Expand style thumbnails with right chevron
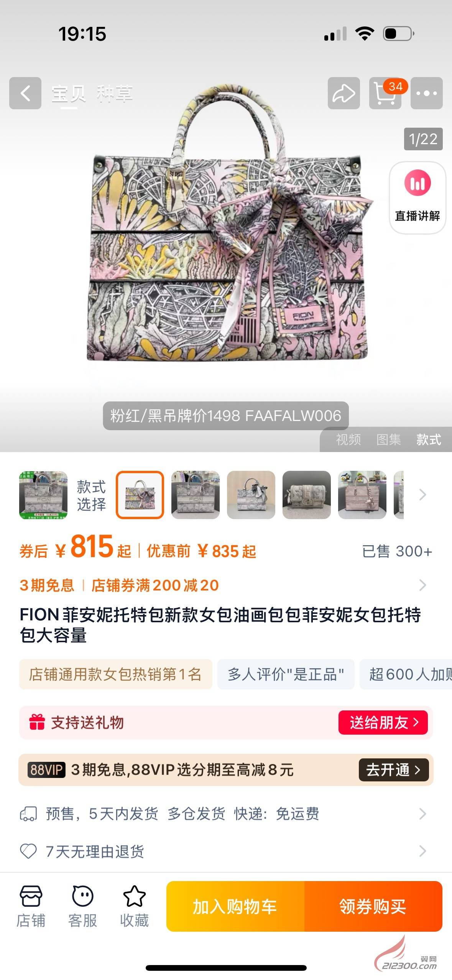 422,495
